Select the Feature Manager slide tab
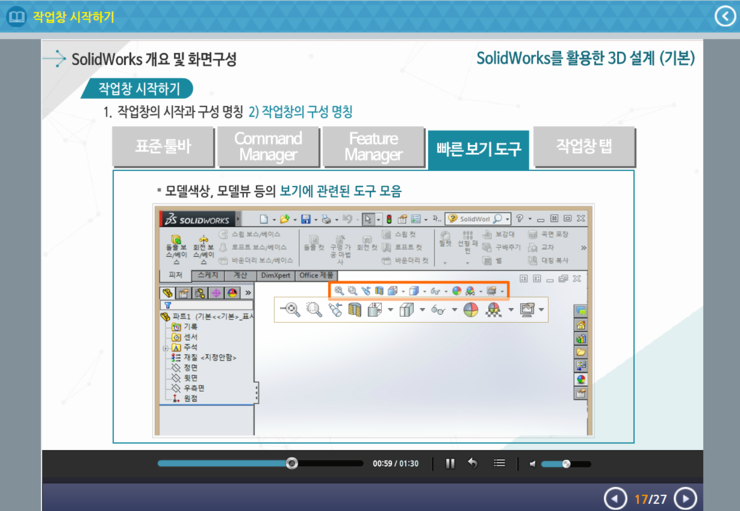The height and width of the screenshot is (511, 740). (x=373, y=146)
